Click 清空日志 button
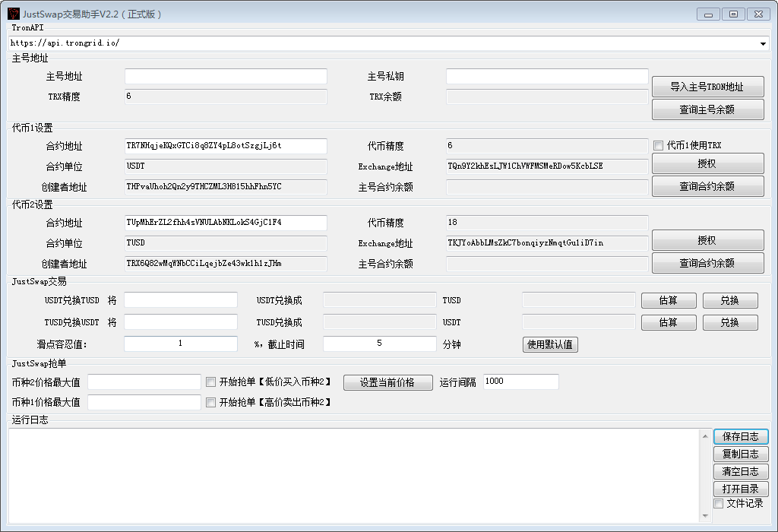 pyautogui.click(x=741, y=471)
